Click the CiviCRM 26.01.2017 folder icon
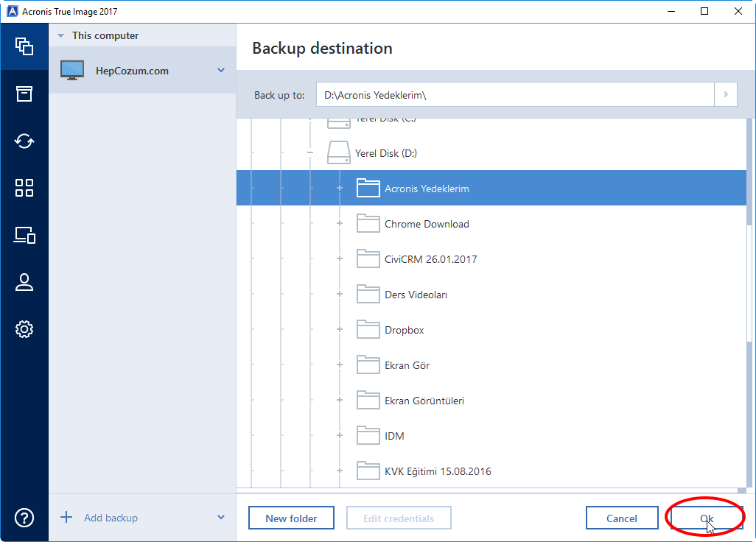The image size is (756, 542). pyautogui.click(x=368, y=258)
